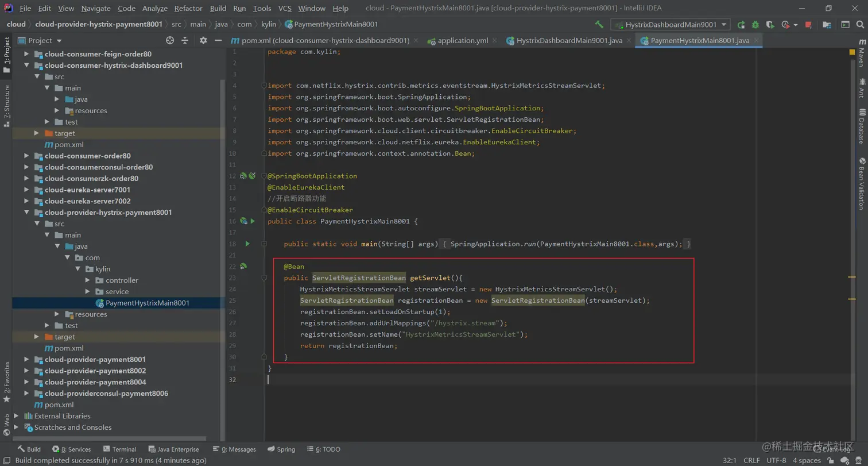Expand the controller package folder

pos(88,280)
